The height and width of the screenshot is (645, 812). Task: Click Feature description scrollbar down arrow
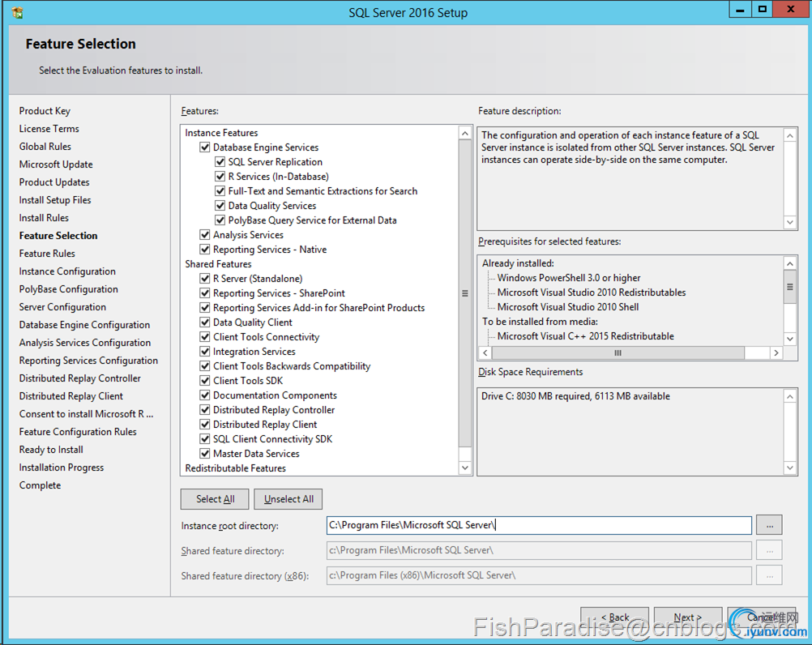point(790,223)
